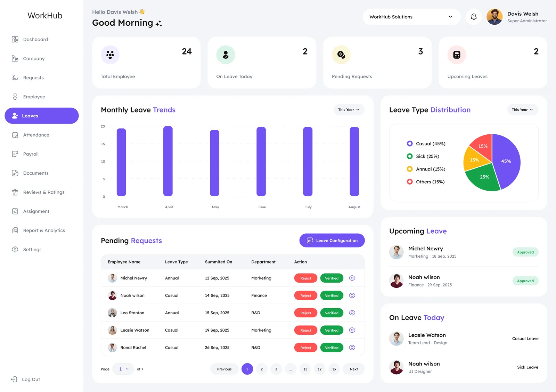The width and height of the screenshot is (556, 392).
Task: Click the Next pagination button
Action: pos(354,369)
